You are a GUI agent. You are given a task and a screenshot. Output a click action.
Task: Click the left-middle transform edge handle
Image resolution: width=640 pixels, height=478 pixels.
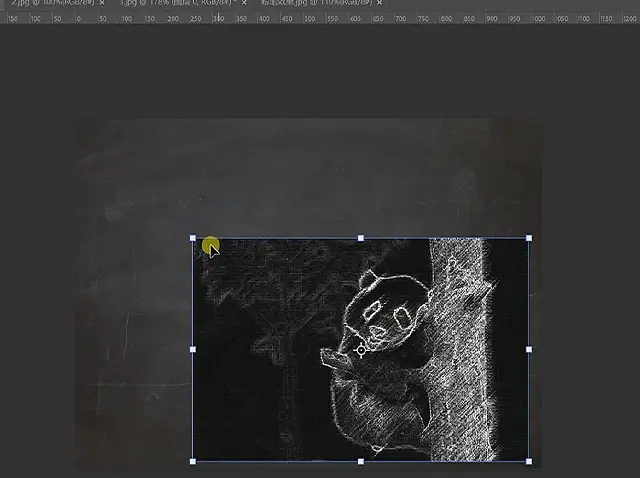[193, 349]
